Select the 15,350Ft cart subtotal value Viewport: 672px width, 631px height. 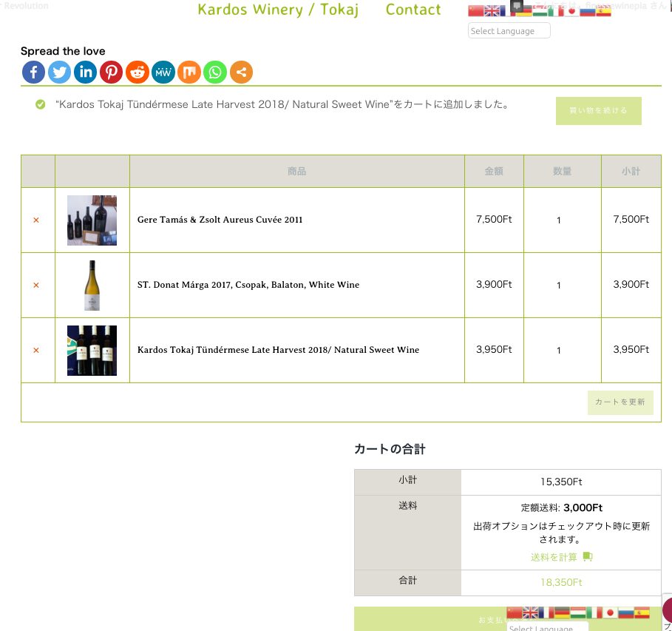pos(561,482)
